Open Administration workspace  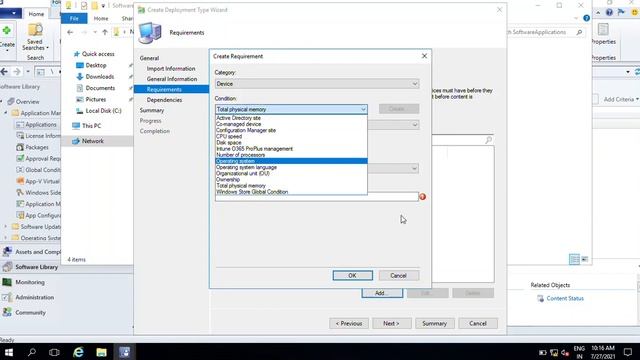(35, 297)
